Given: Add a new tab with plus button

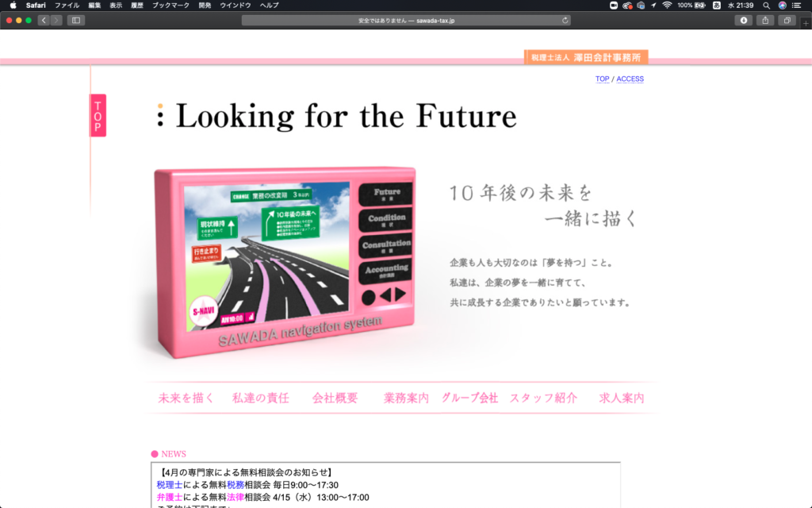Looking at the screenshot, I should 806,23.
